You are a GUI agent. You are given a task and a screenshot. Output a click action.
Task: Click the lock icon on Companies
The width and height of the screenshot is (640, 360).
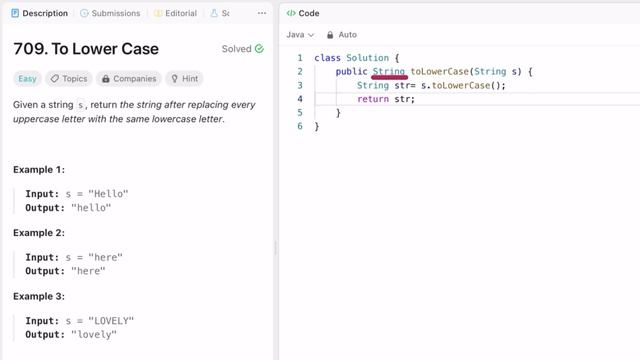(106, 78)
